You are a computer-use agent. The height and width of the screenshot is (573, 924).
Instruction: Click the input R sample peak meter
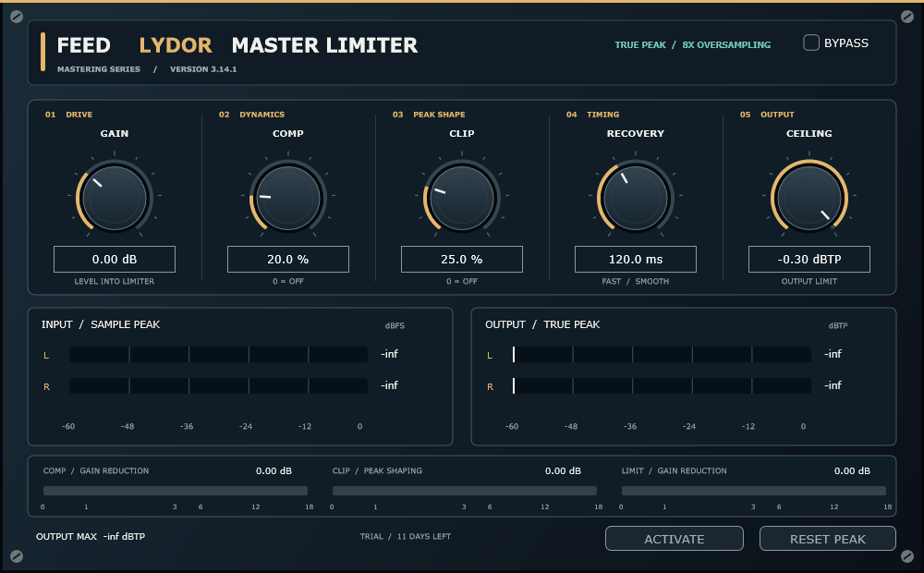pos(218,385)
